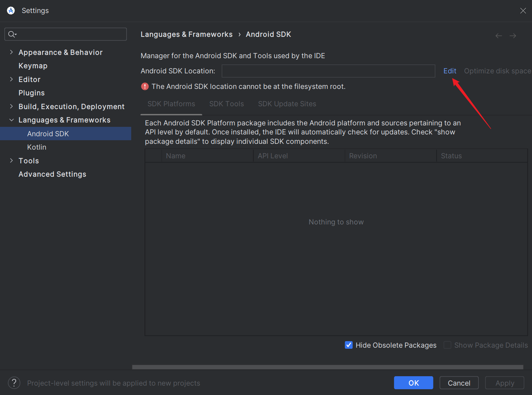Click the forward navigation arrow
The image size is (532, 395).
(x=513, y=35)
